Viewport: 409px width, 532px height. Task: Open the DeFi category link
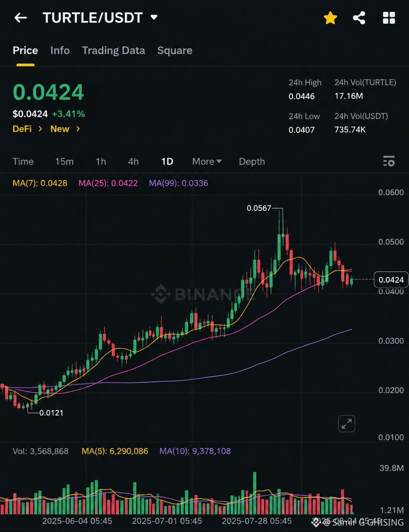27,129
